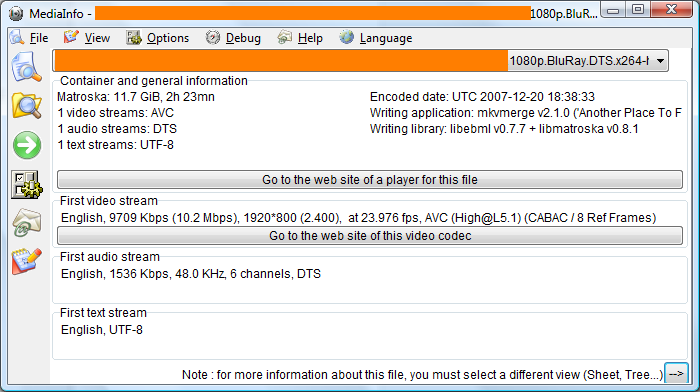Click the arrow button to change view
This screenshot has height=392, width=700.
(x=676, y=374)
